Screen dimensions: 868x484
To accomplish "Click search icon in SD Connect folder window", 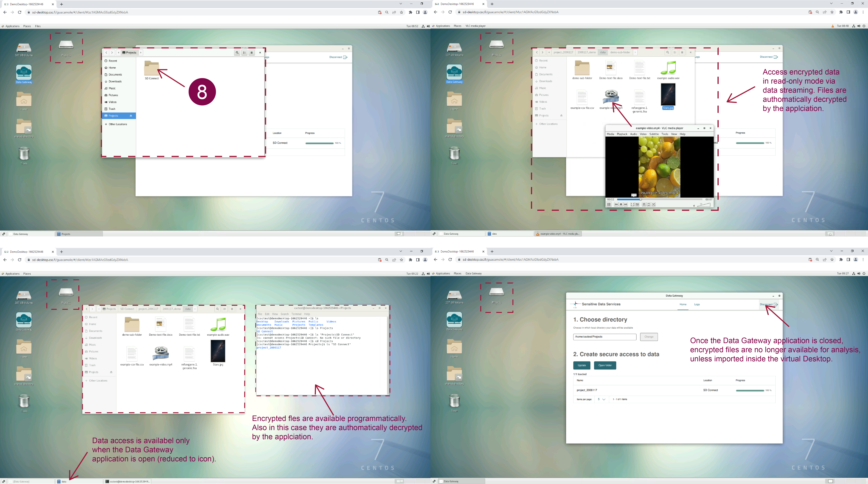I will (237, 53).
